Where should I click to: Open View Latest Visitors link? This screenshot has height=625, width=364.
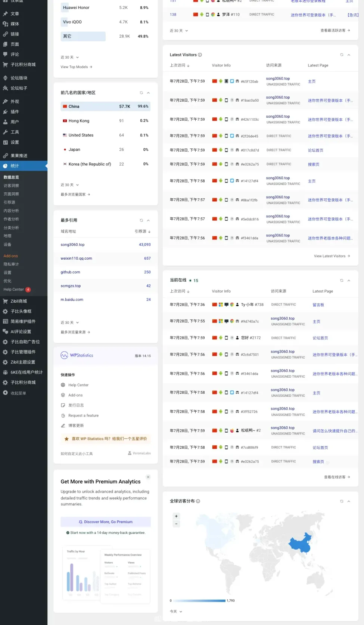[332, 256]
